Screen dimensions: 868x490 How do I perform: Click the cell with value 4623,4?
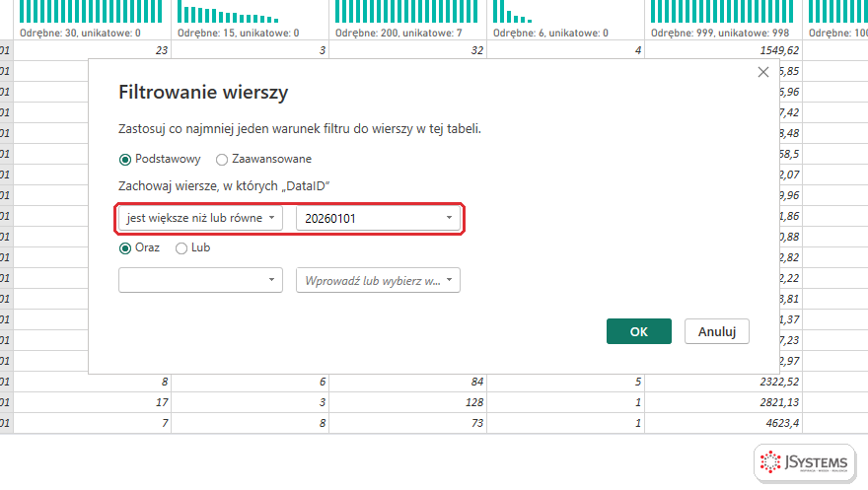point(724,423)
